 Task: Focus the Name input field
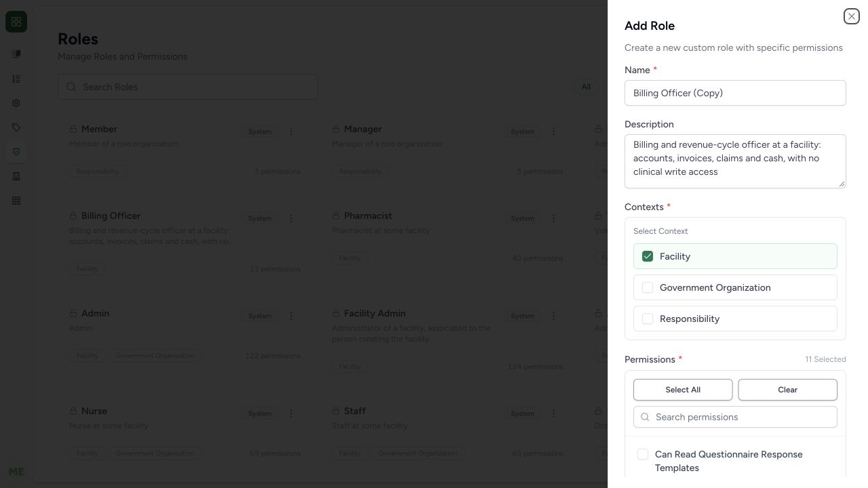coord(735,93)
